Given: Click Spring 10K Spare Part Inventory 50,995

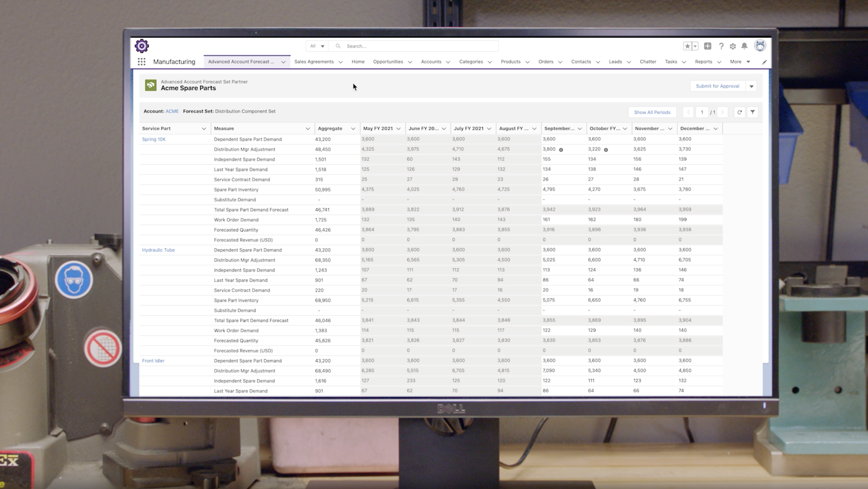Looking at the screenshot, I should coord(337,190).
